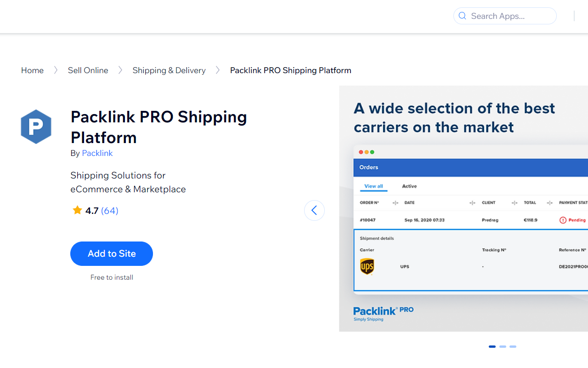The height and width of the screenshot is (368, 588).
Task: Click the second carousel pagination dot
Action: point(502,346)
